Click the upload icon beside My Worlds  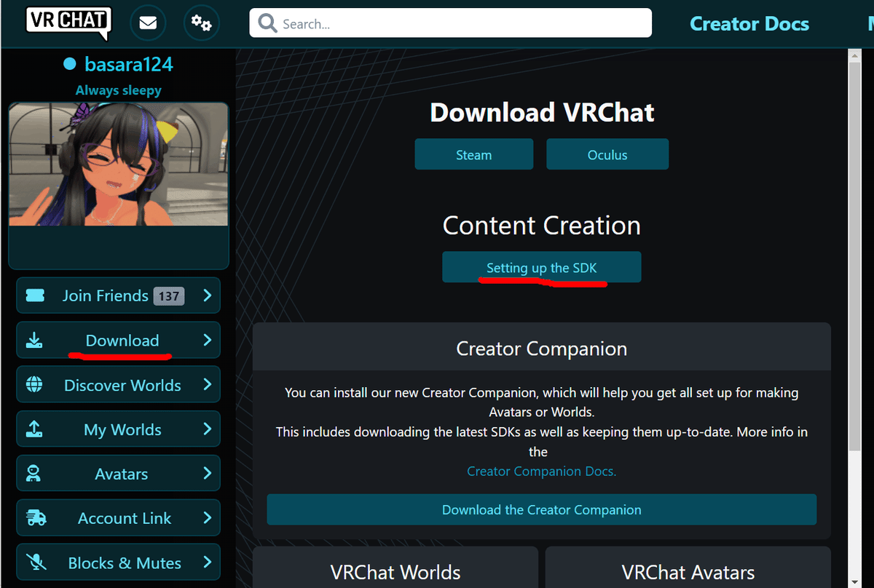[35, 429]
